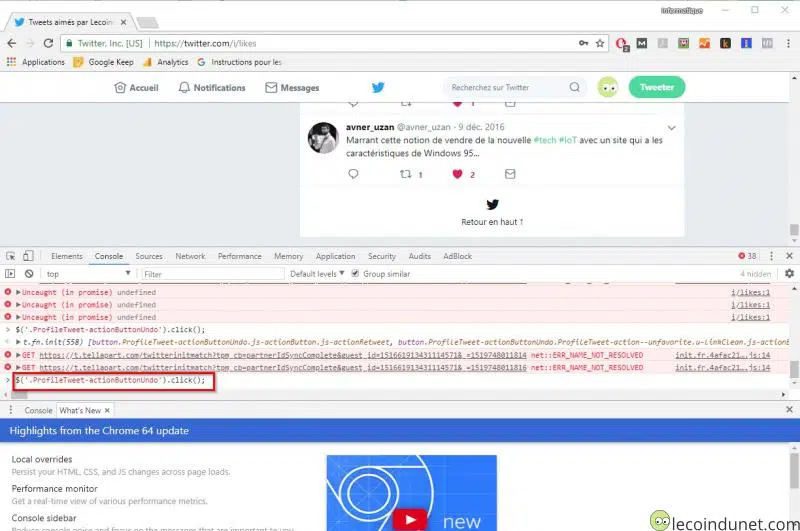Viewport: 800px width, 531px height.
Task: Open the first i/likes:1 source link
Action: [750, 292]
